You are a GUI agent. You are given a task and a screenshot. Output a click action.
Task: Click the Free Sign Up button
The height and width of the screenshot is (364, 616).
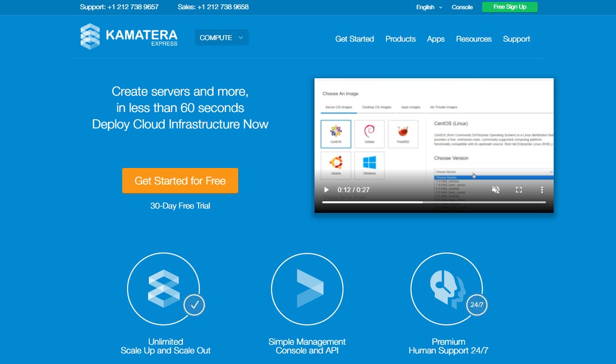click(x=510, y=7)
